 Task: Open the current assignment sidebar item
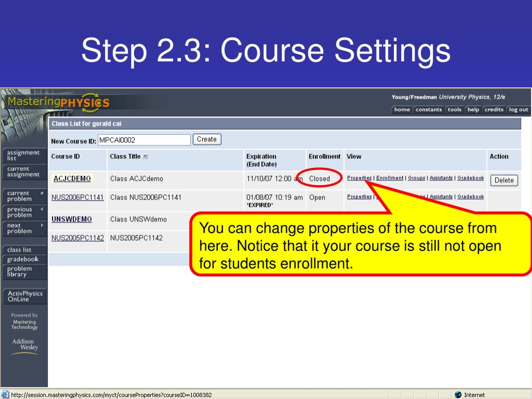(24, 172)
